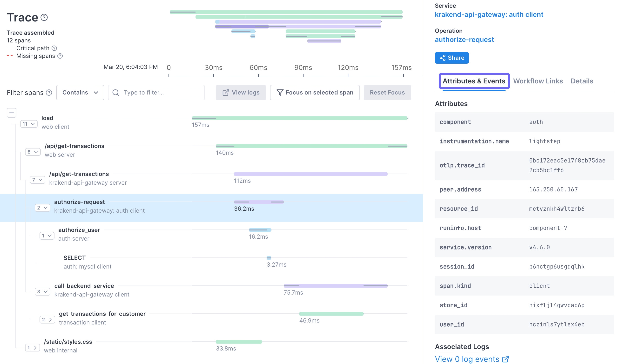Switch to the Workflow Links tab
Screen dimensions: 621x364
[538, 81]
